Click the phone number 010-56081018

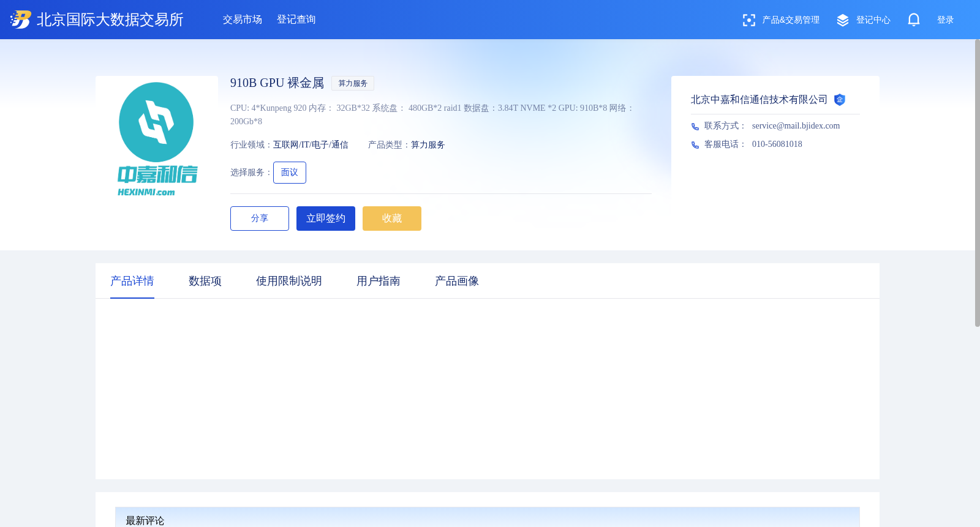777,144
